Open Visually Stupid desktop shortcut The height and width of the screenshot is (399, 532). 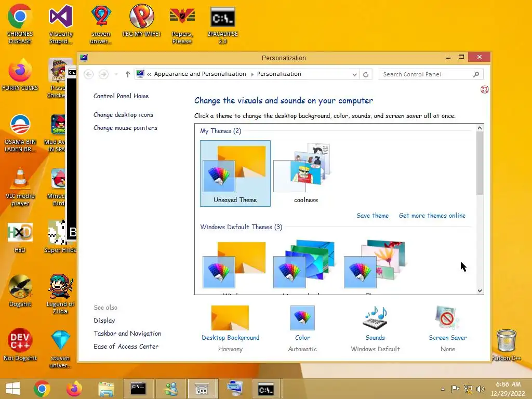pyautogui.click(x=61, y=24)
